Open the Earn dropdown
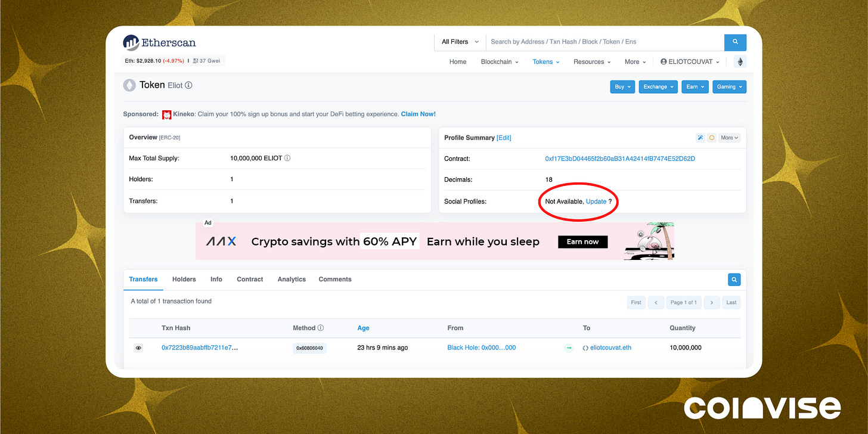Image resolution: width=868 pixels, height=434 pixels. click(695, 87)
